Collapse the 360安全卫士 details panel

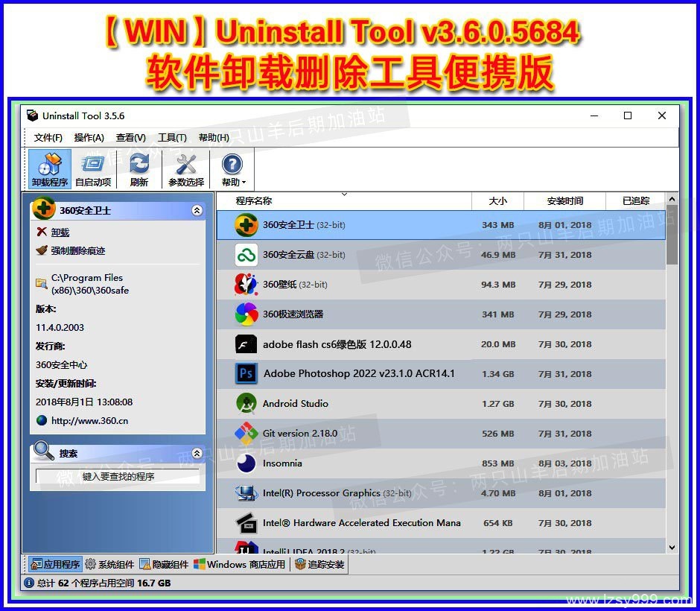click(x=197, y=211)
